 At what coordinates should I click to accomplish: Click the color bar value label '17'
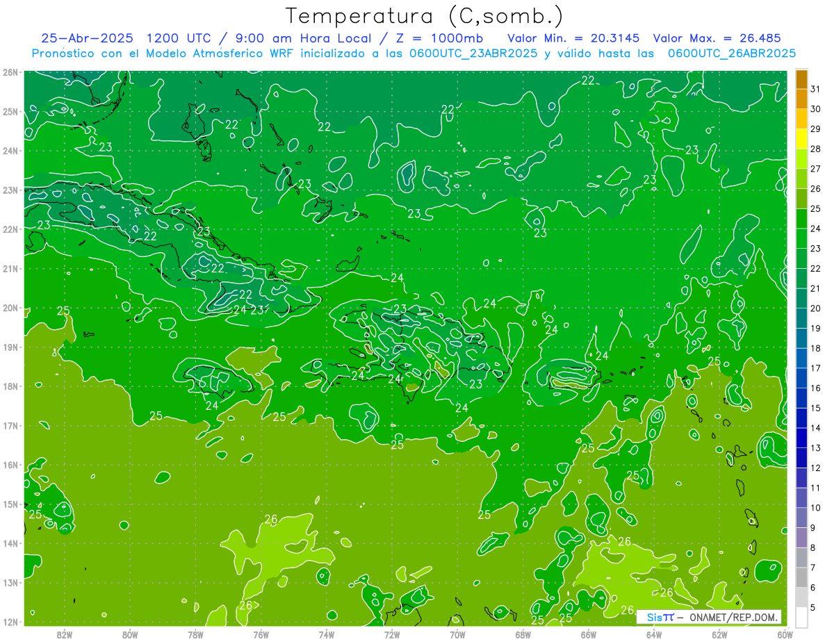(x=815, y=368)
